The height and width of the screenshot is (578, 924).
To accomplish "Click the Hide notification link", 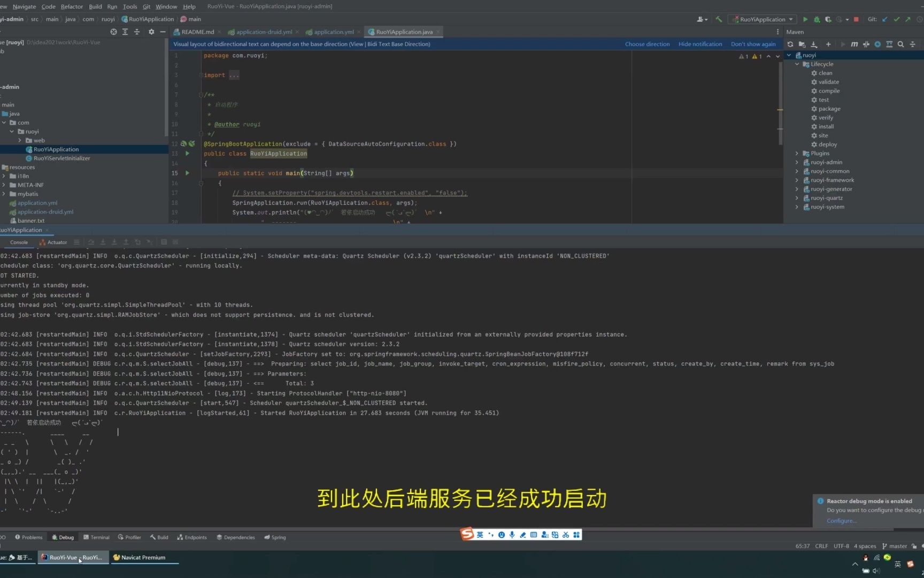I will click(700, 44).
